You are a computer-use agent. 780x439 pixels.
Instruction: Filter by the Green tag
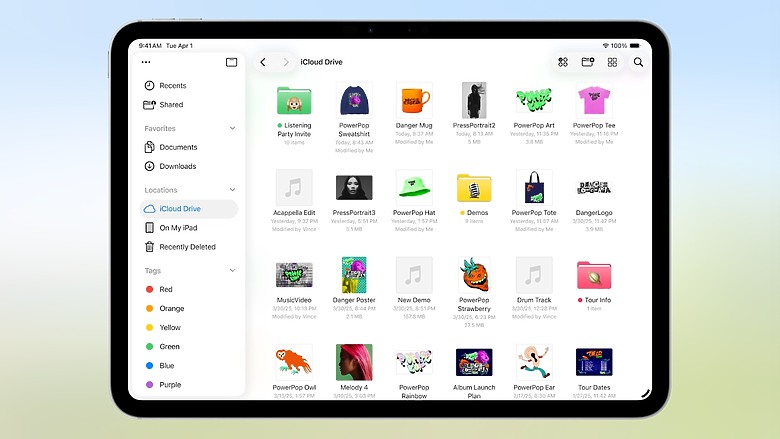(x=189, y=347)
